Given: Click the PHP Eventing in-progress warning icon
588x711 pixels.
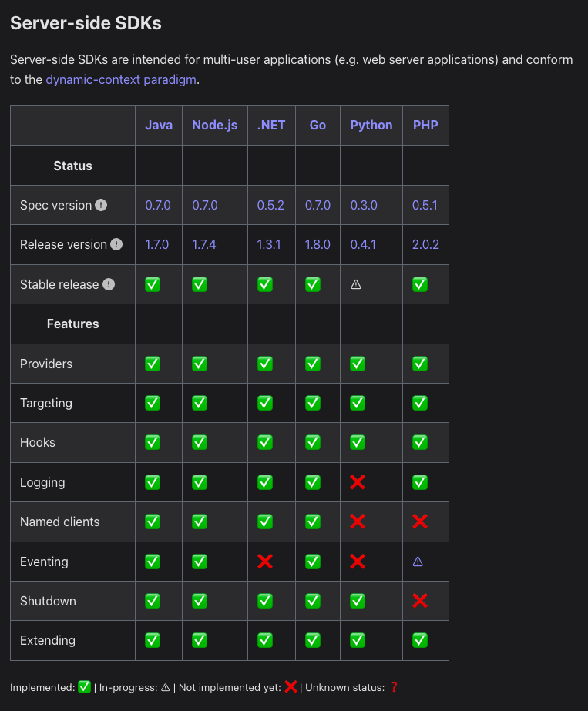Looking at the screenshot, I should pos(418,562).
